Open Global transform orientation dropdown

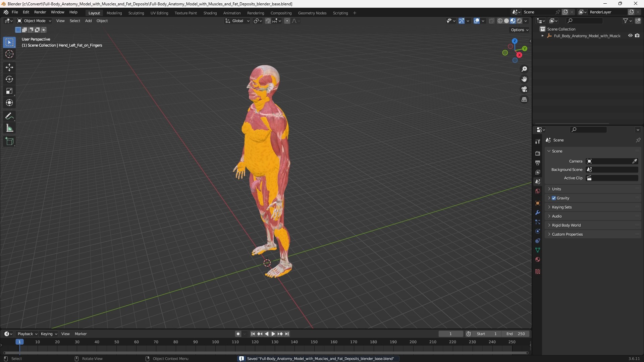(x=237, y=21)
